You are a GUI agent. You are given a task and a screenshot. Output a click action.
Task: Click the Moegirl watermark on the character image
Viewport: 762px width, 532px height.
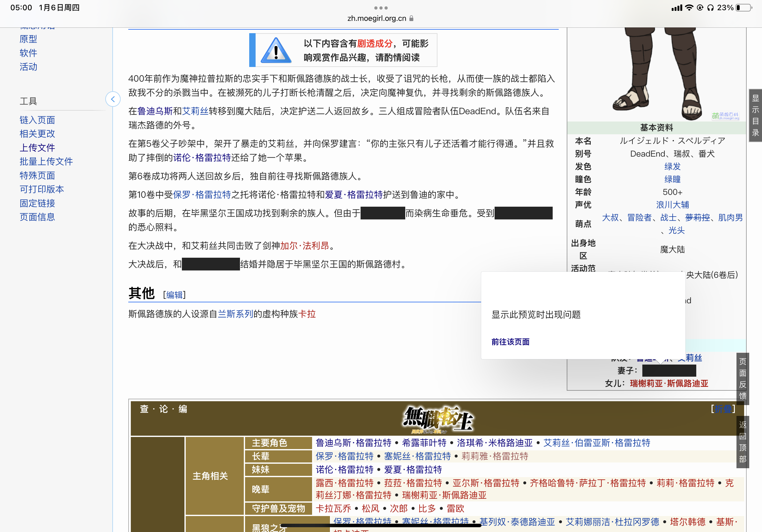click(725, 116)
